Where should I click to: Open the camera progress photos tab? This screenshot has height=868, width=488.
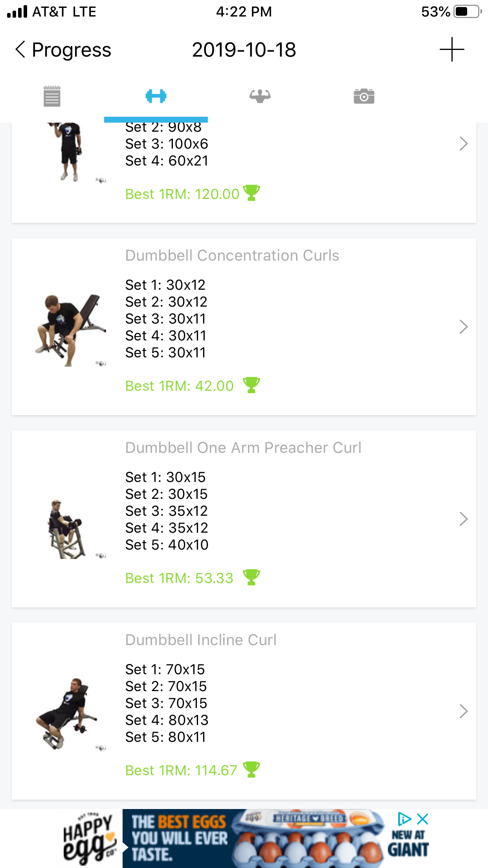(x=364, y=96)
